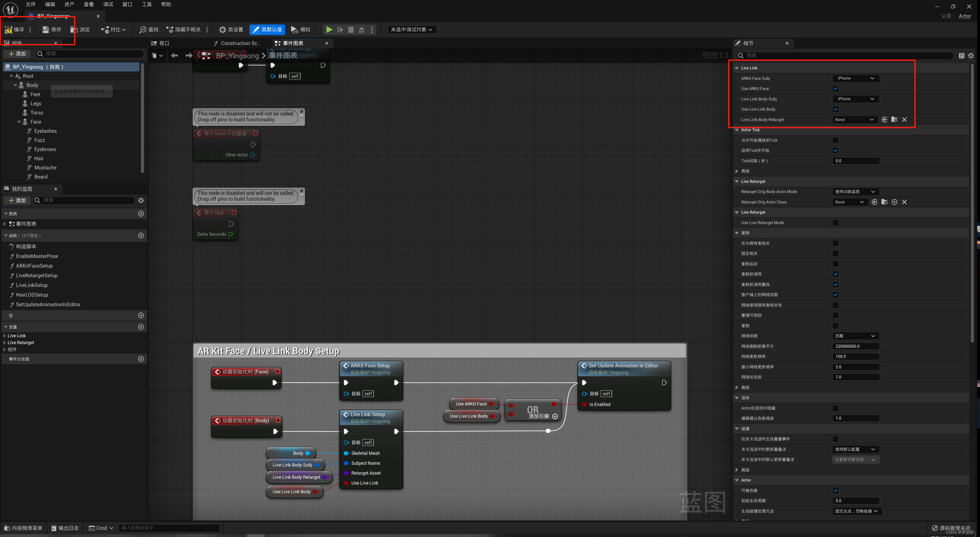Click the Compile (编译) toolbar icon

pyautogui.click(x=9, y=30)
